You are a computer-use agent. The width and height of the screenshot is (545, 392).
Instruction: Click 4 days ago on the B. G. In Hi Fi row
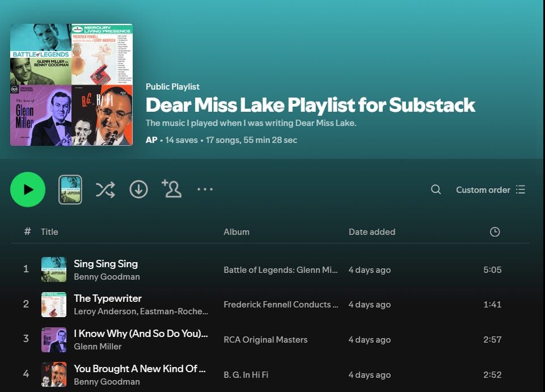[369, 375]
